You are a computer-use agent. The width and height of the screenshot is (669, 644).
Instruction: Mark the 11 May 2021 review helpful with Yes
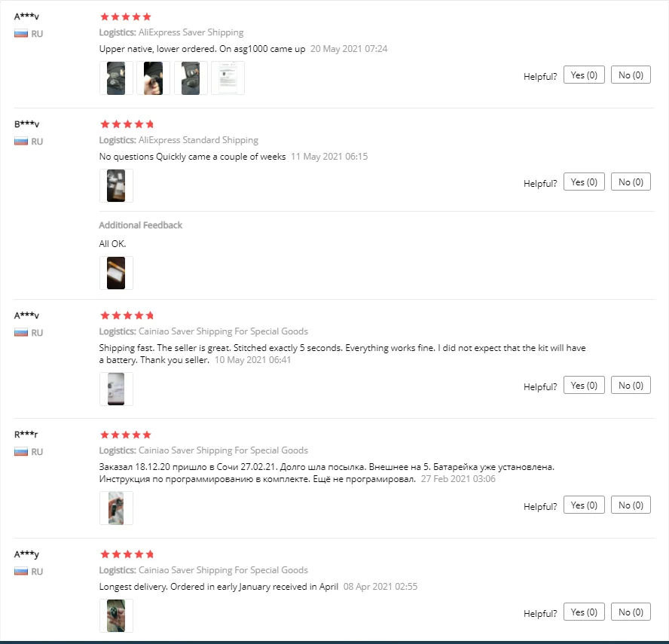[x=584, y=182]
